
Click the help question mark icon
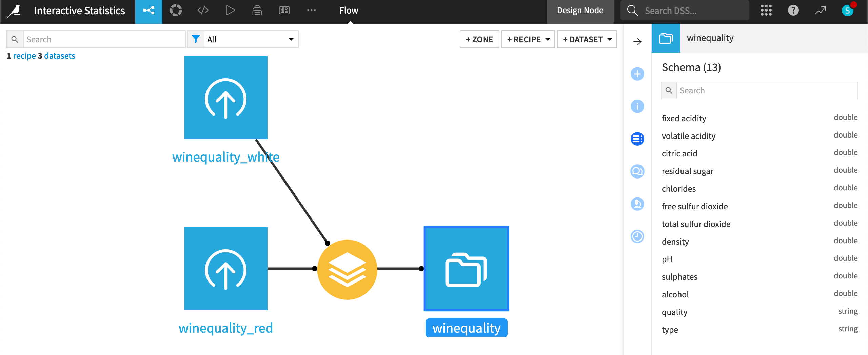tap(793, 10)
